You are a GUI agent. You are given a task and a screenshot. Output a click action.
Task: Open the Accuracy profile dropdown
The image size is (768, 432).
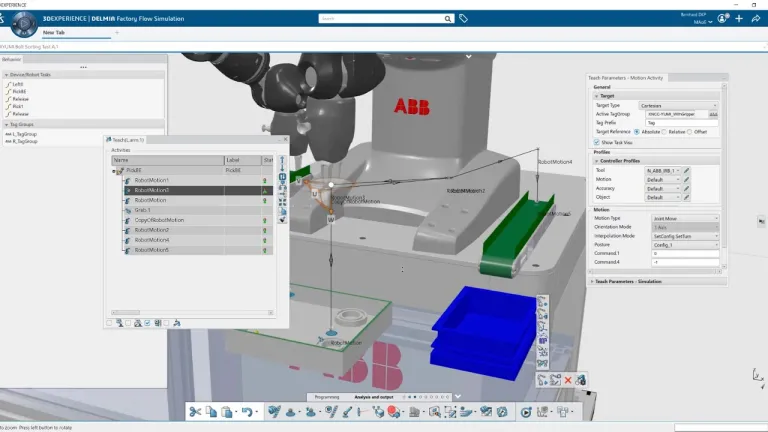(663, 189)
